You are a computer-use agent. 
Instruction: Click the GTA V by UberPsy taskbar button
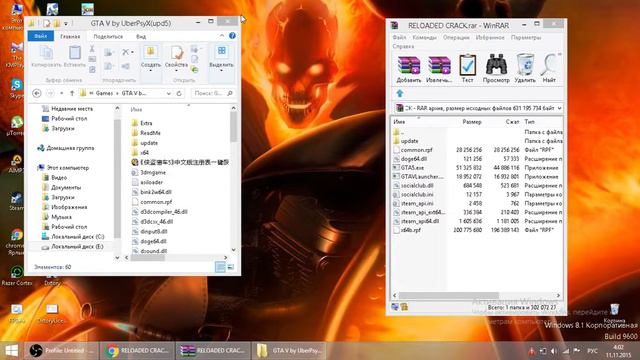[x=288, y=351]
